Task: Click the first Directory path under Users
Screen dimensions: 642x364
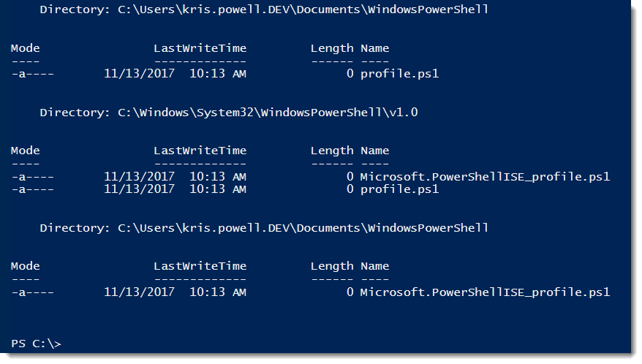Action: [x=303, y=10]
